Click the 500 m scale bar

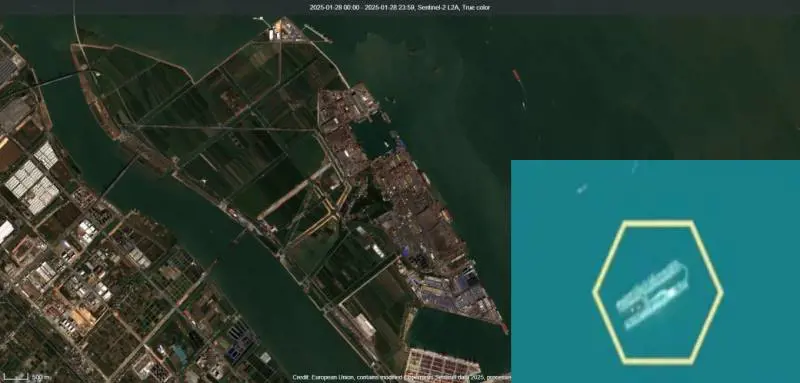[x=16, y=377]
